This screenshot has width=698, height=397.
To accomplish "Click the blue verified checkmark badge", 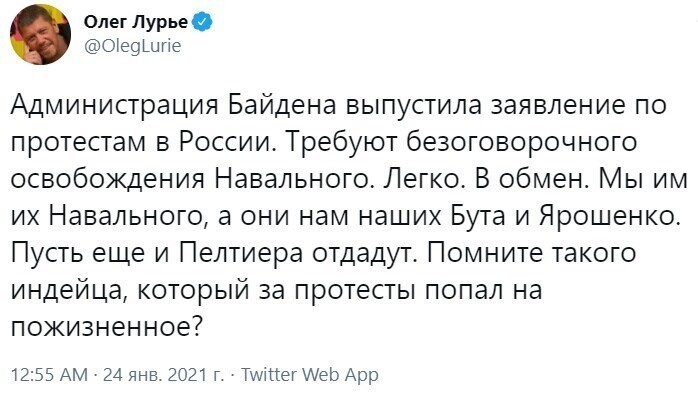I will tap(202, 22).
